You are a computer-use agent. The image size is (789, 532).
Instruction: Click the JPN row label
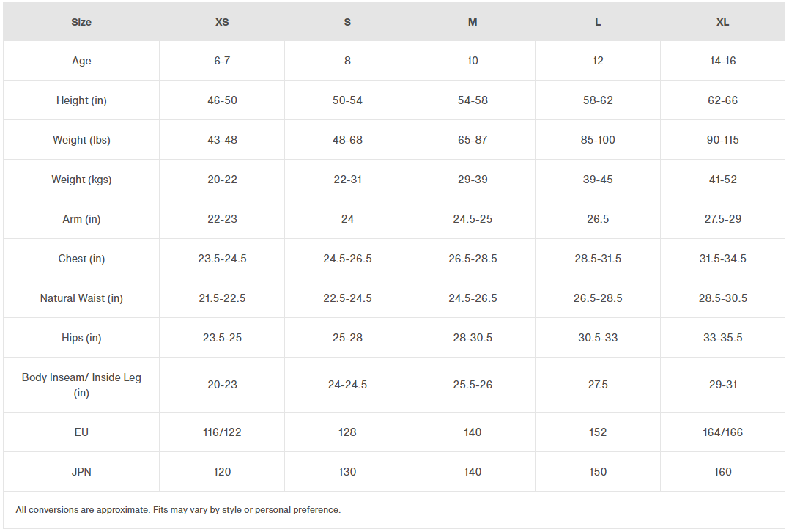(x=81, y=472)
